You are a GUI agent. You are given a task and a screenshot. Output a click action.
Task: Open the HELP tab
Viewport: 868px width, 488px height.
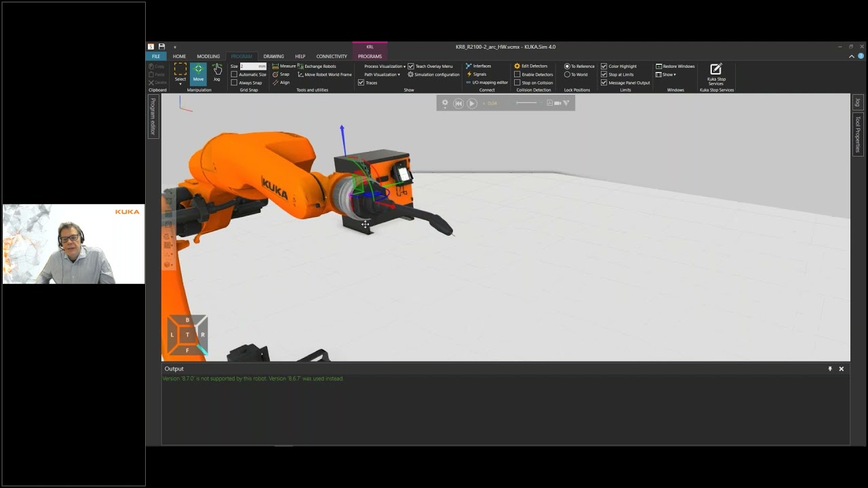300,56
